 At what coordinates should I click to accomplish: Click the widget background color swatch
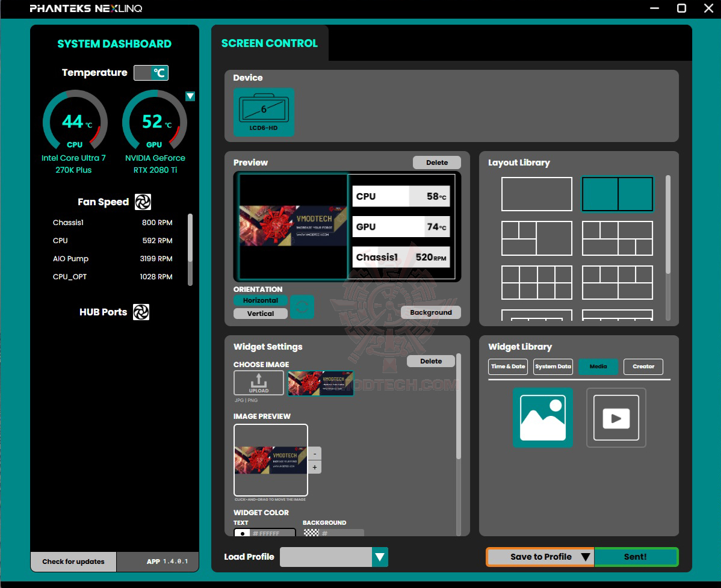click(311, 533)
